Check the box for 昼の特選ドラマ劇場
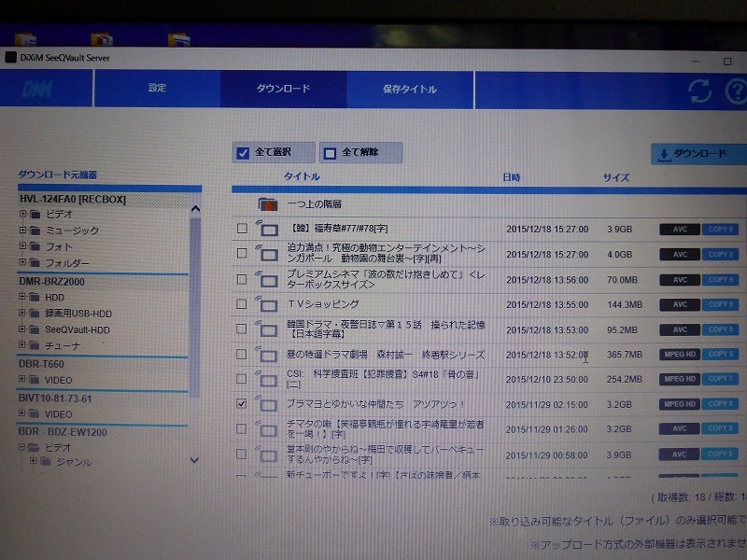This screenshot has width=747, height=560. pos(242,355)
